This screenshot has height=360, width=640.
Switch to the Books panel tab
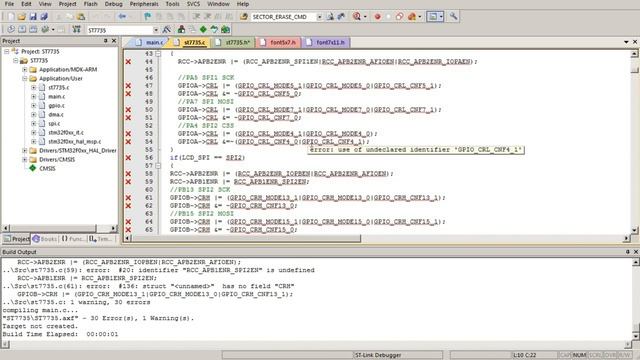coord(45,239)
